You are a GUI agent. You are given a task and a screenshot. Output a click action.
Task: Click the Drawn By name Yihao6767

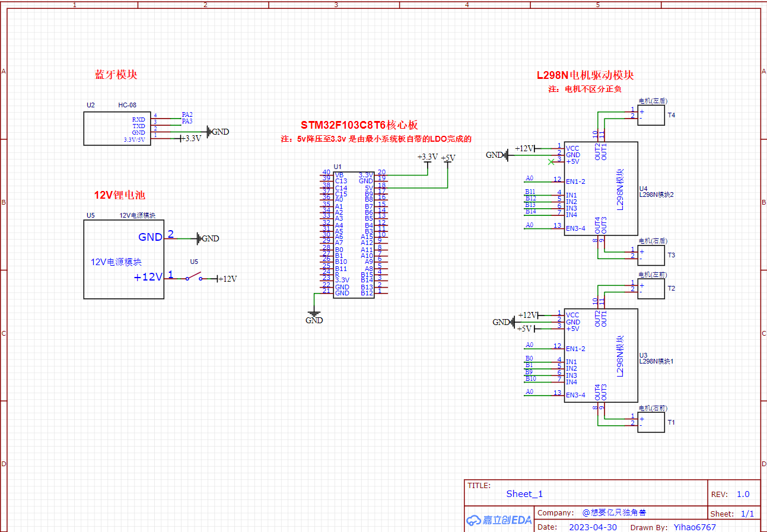[695, 527]
